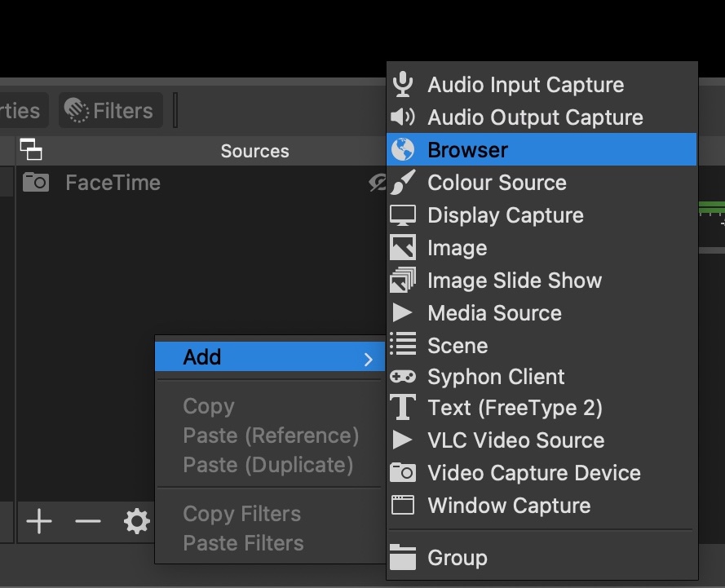This screenshot has height=588, width=725.
Task: Click the camera icon for Video Capture Device
Action: [x=403, y=473]
